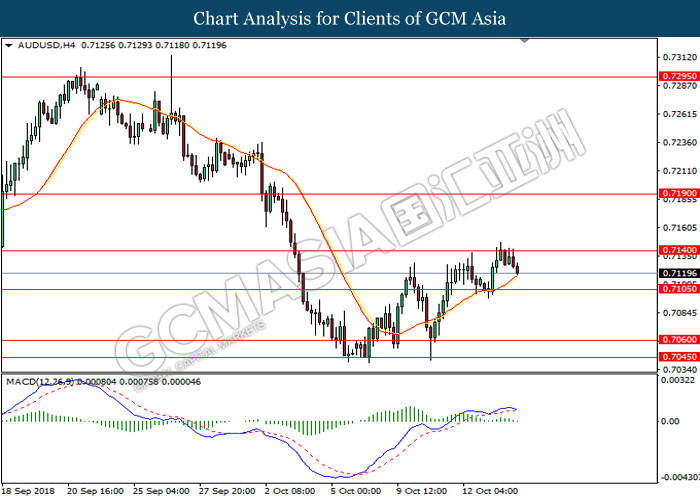Click the 0.71605 price axis value
The height and width of the screenshot is (500, 700).
[x=679, y=228]
